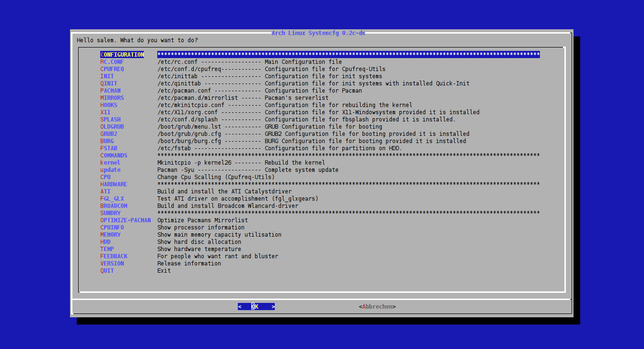
Task: Click 'Arch Linux Systemcfg 0.2c-de' title
Action: 318,33
